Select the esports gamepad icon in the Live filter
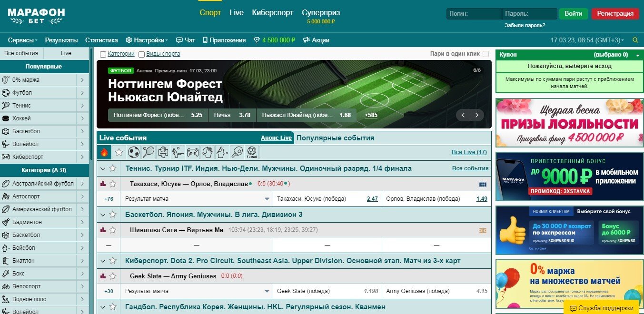644x314 pixels. 192,152
